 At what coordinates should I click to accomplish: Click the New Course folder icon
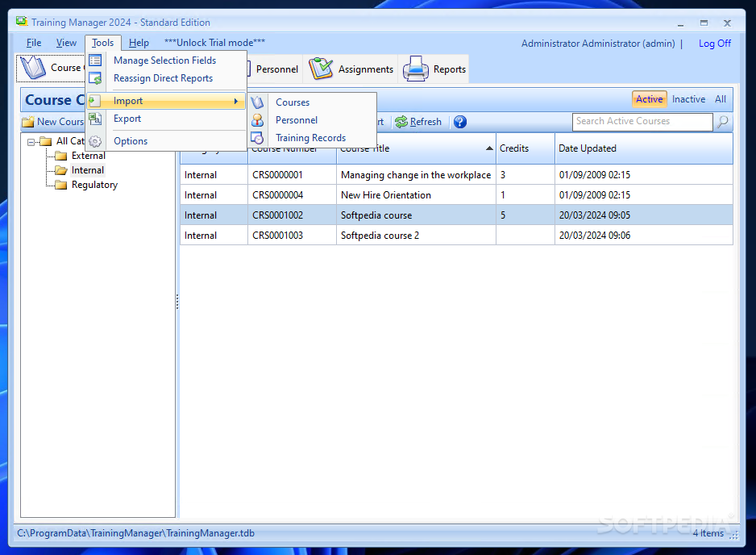click(28, 122)
